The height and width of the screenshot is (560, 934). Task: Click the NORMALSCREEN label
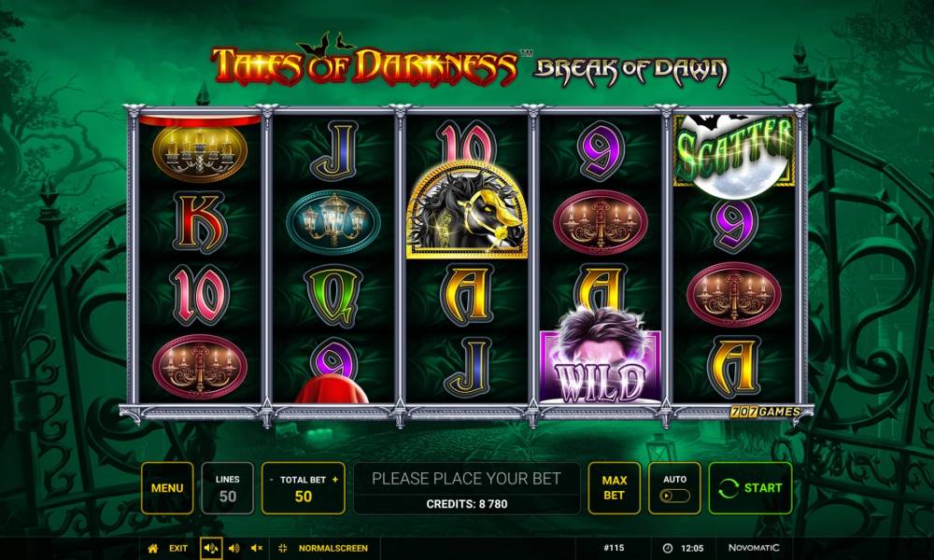[333, 548]
